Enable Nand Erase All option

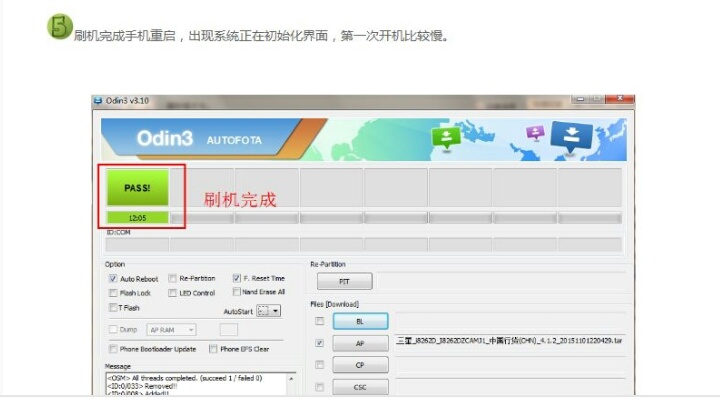click(x=236, y=292)
